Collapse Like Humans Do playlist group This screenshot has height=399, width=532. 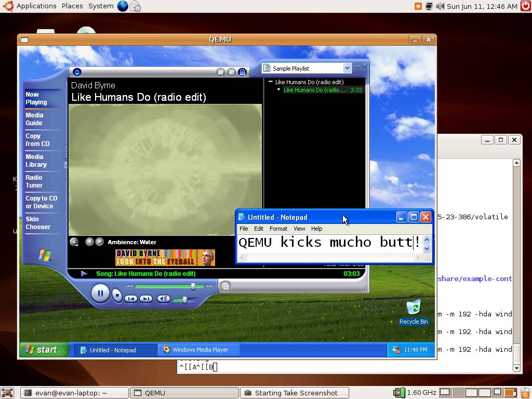(271, 82)
